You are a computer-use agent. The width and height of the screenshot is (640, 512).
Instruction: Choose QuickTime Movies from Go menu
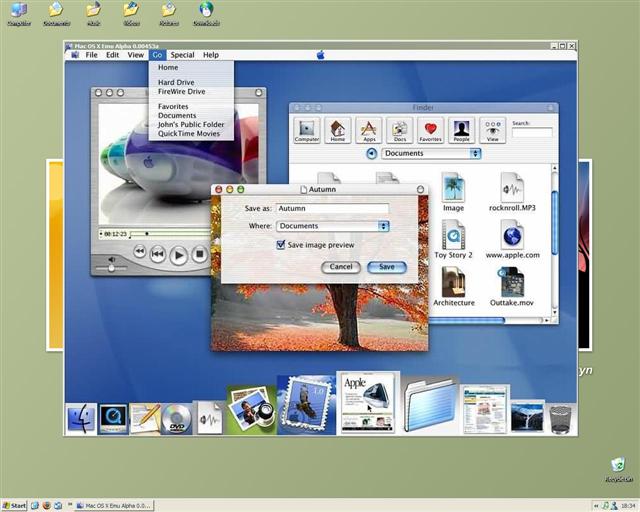[x=191, y=134]
